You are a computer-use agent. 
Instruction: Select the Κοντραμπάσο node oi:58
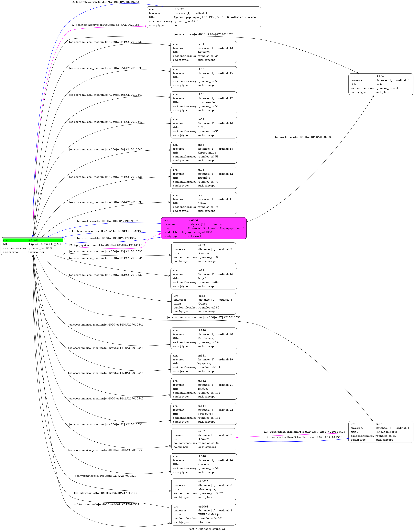click(204, 153)
